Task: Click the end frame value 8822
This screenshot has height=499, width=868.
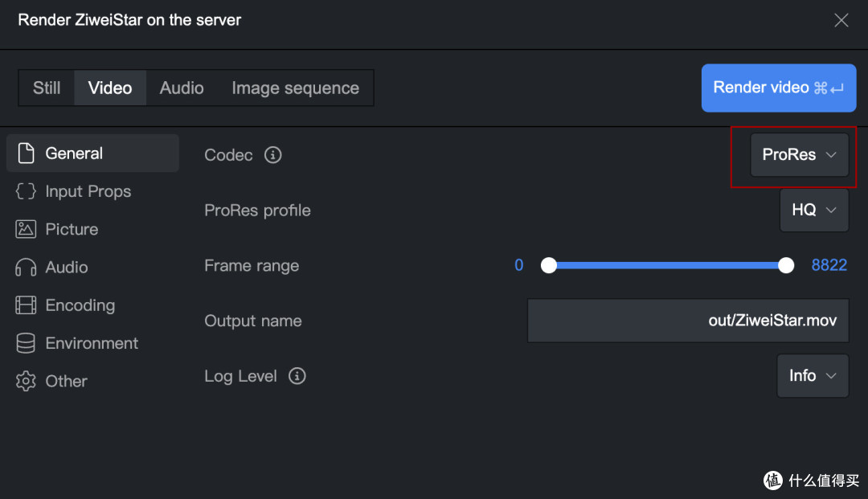Action: [x=829, y=265]
